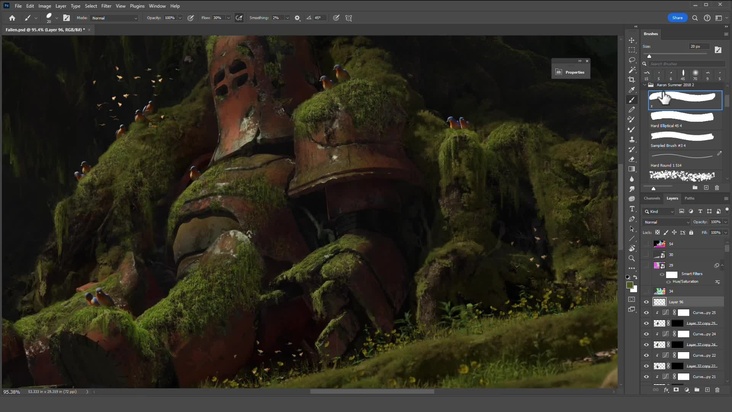Image resolution: width=732 pixels, height=412 pixels.
Task: Open the Filter menu
Action: 106,6
